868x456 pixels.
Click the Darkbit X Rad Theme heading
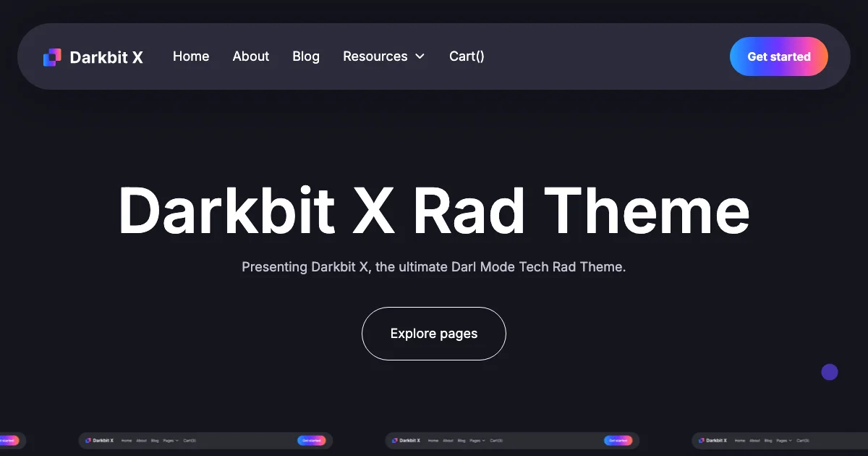click(434, 210)
